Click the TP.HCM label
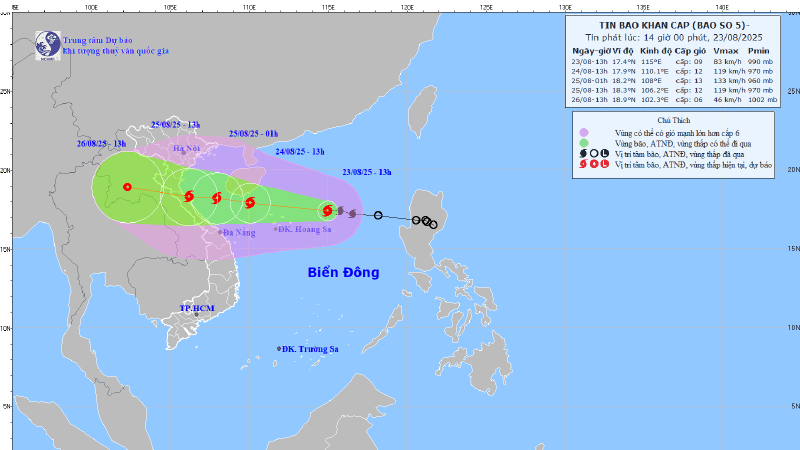 198,308
